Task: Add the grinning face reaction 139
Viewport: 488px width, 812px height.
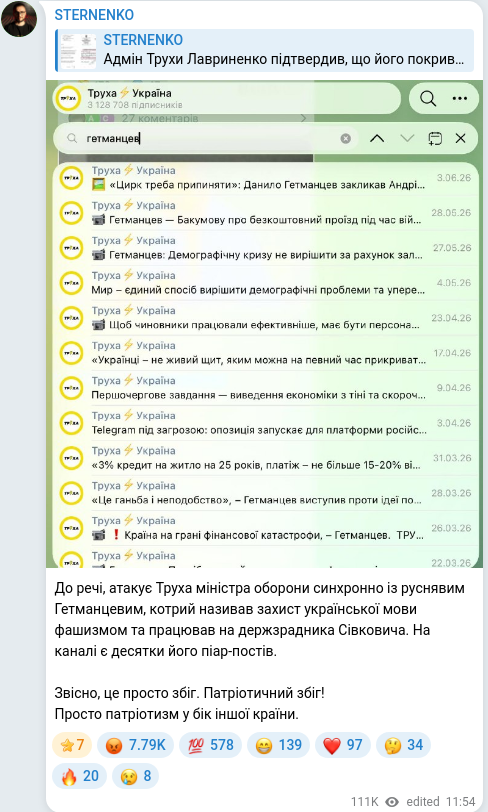Action: [x=278, y=745]
